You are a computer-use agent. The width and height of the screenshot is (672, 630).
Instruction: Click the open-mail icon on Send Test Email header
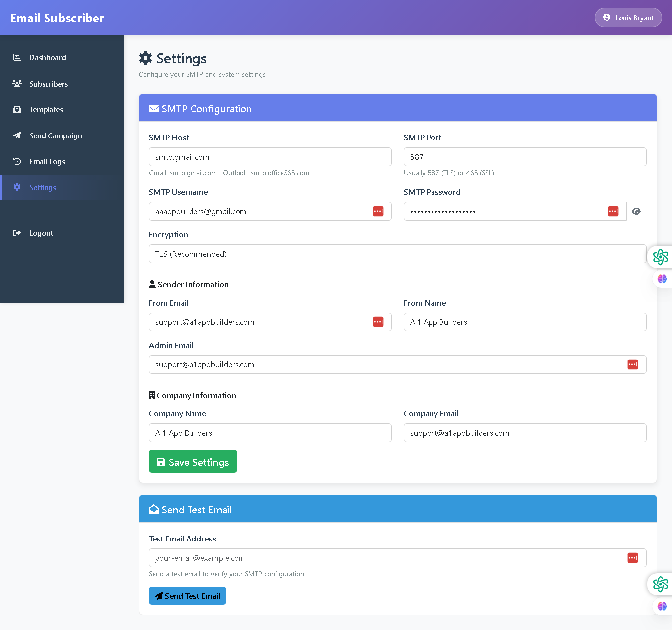coord(153,509)
